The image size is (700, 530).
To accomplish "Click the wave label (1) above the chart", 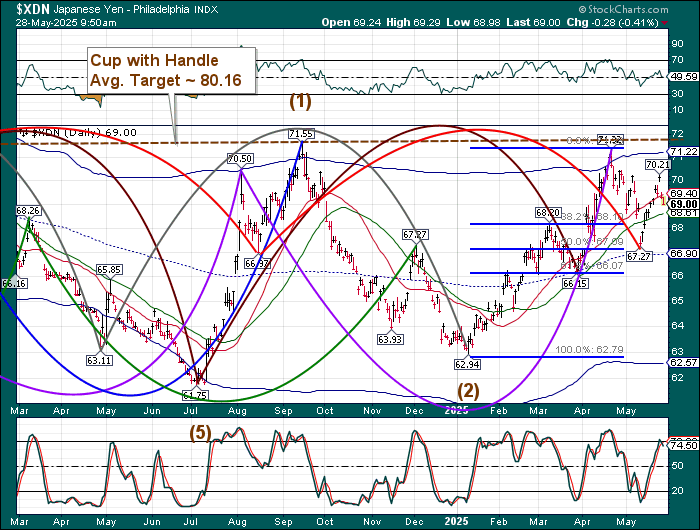I will click(300, 101).
